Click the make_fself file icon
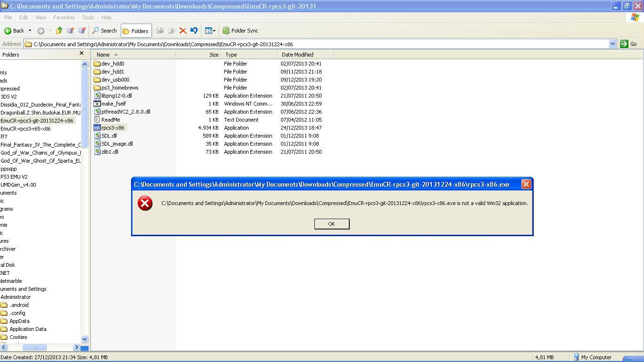Screen dimensions: 644x362 [97, 104]
